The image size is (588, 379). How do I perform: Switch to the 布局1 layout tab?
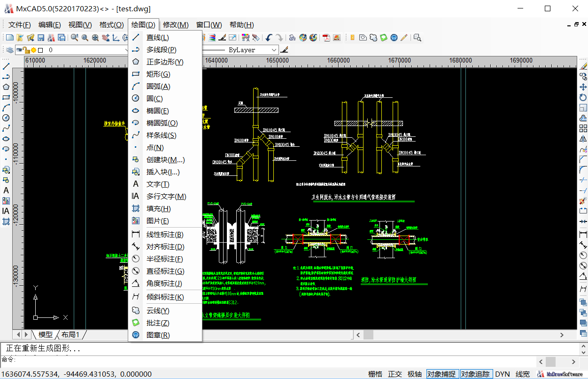pos(70,335)
